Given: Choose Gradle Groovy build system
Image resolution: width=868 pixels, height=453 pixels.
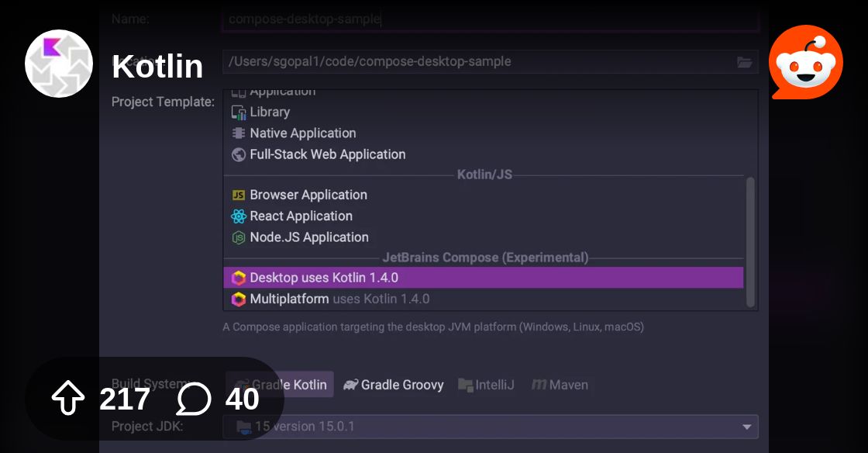Looking at the screenshot, I should (394, 384).
